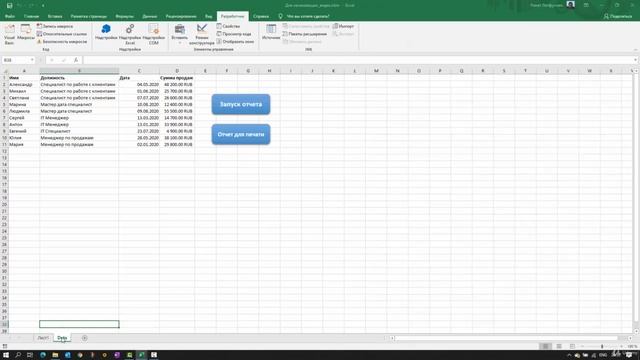Switch to Page Layout view

click(x=559, y=346)
